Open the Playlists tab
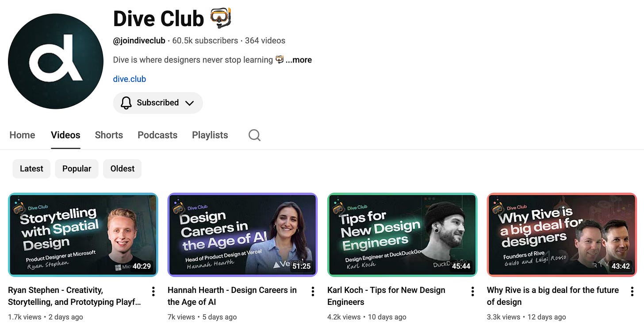Screen dimensions: 644x331 click(x=210, y=135)
